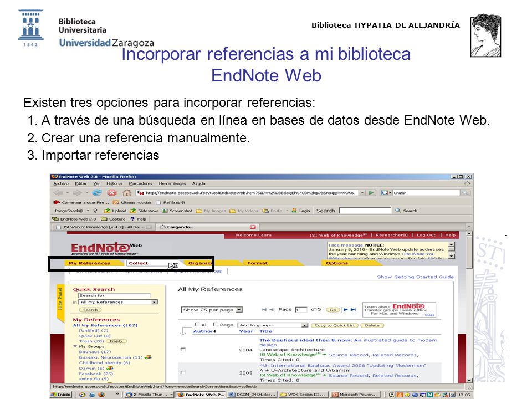Click the ImageShack Login icon

click(x=300, y=211)
